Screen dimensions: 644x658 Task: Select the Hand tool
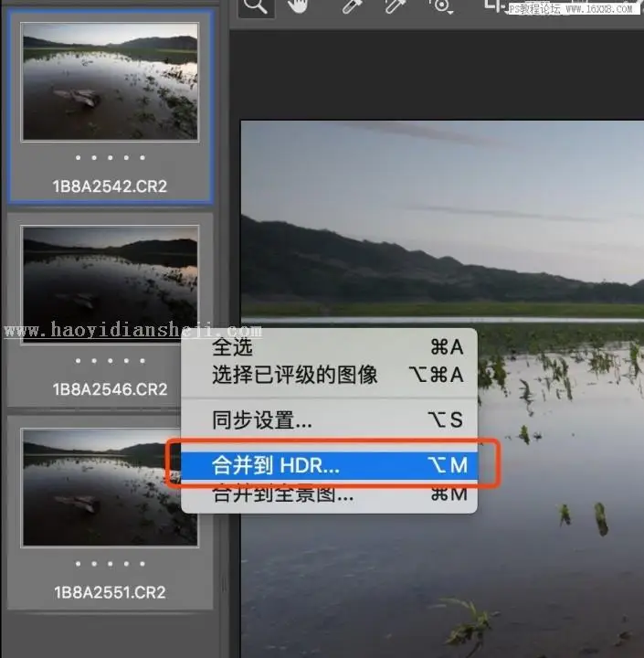pyautogui.click(x=298, y=5)
